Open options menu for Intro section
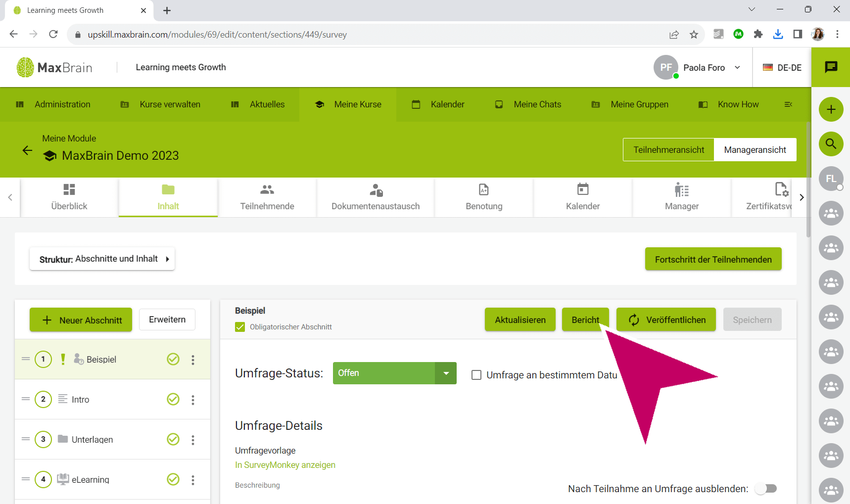This screenshot has height=504, width=850. (193, 400)
